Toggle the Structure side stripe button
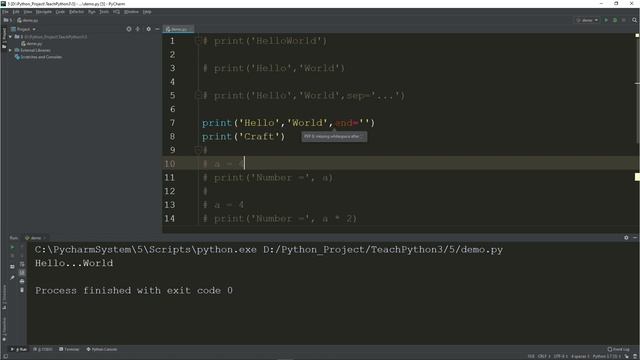 coord(4,297)
